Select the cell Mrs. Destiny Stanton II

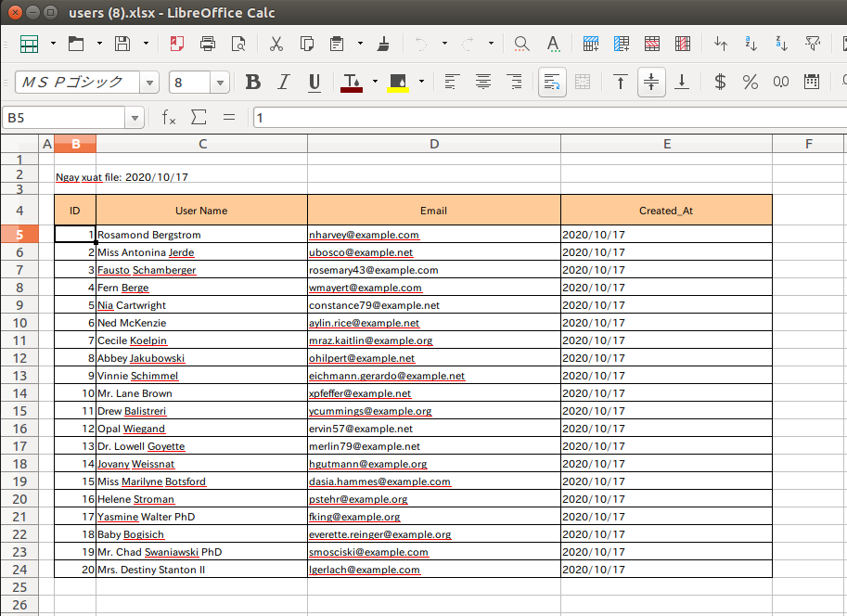pos(202,570)
